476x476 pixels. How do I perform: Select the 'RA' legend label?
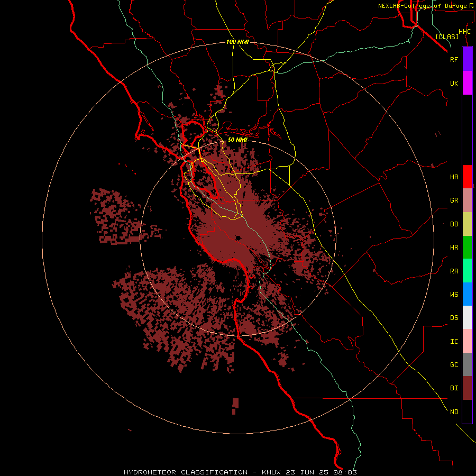coord(454,271)
